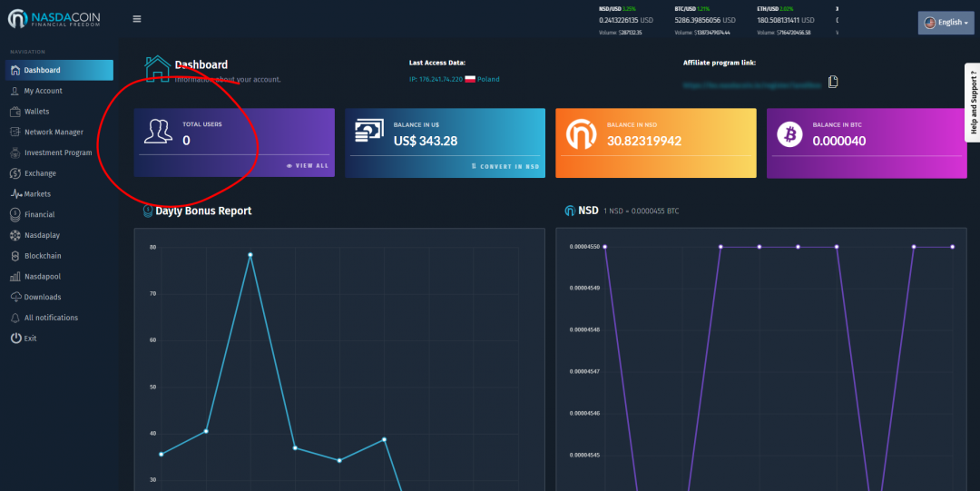Copy the affiliate program link

pos(833,82)
